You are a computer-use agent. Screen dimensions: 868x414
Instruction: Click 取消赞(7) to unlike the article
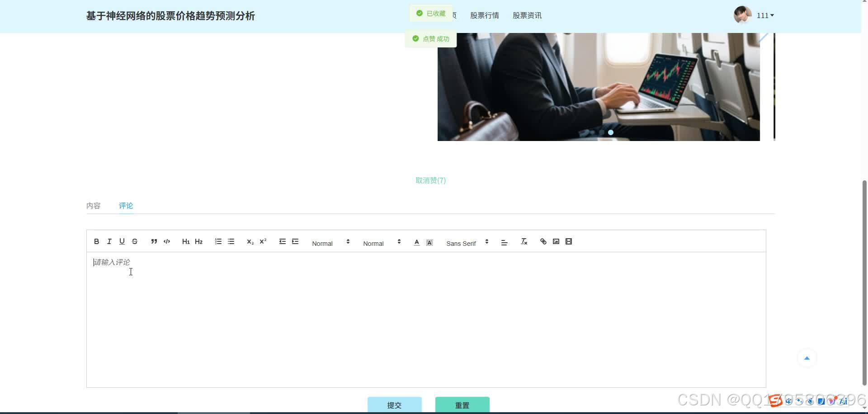tap(430, 180)
